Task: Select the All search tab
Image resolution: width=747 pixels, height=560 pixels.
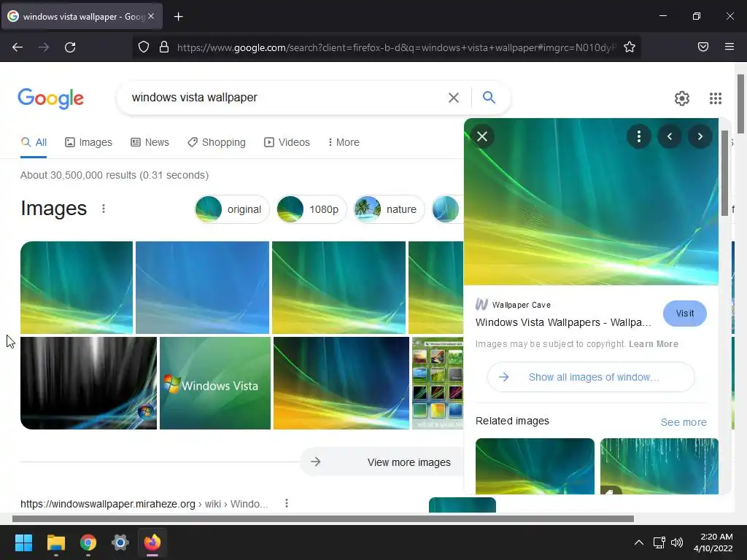Action: (x=34, y=142)
